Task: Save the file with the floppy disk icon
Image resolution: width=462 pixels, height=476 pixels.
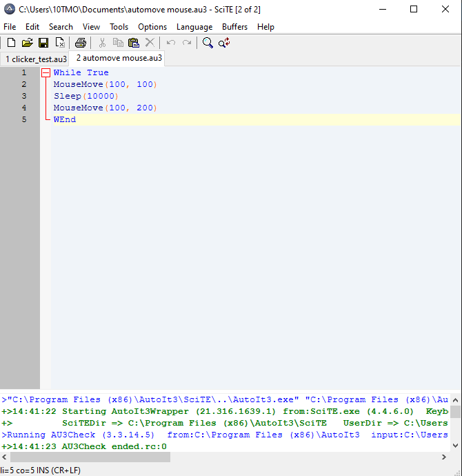Action: (43, 43)
